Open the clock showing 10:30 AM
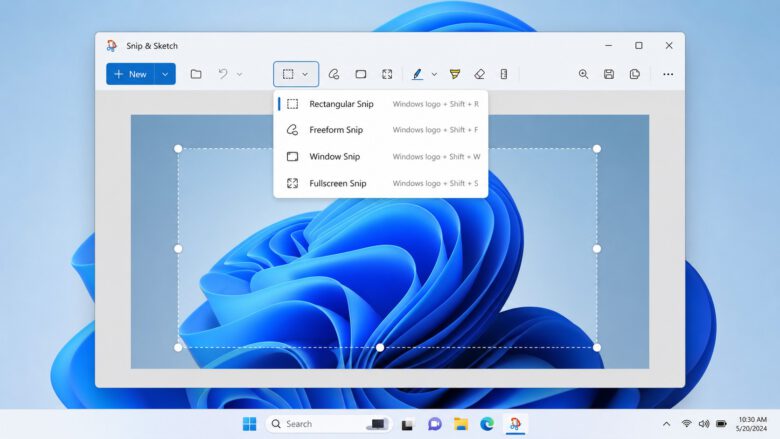The width and height of the screenshot is (780, 439). pyautogui.click(x=751, y=424)
